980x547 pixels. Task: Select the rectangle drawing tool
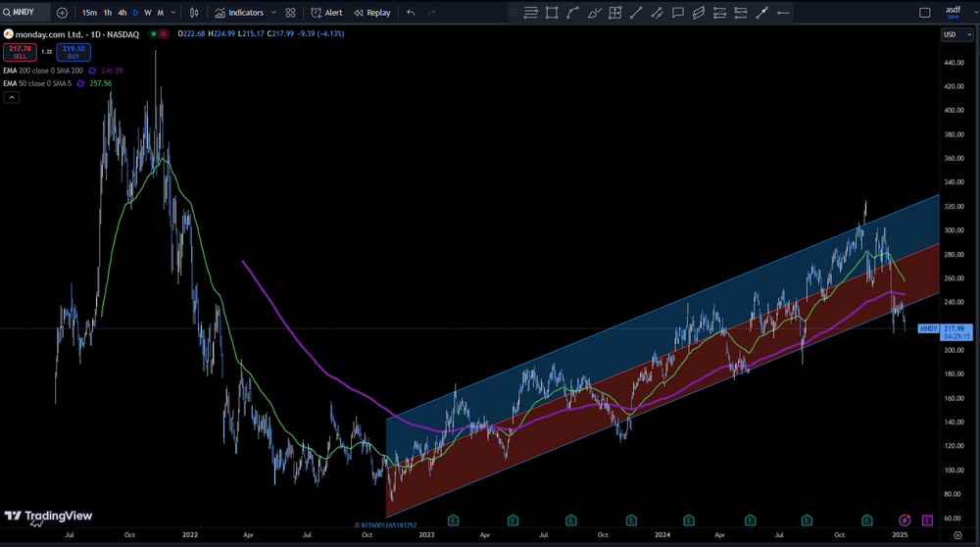pos(552,13)
